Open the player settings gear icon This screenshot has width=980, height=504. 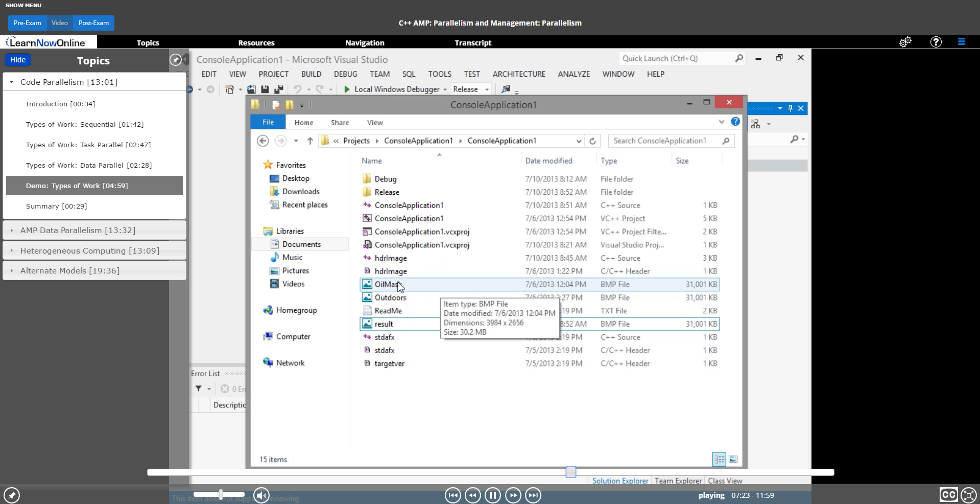click(905, 42)
